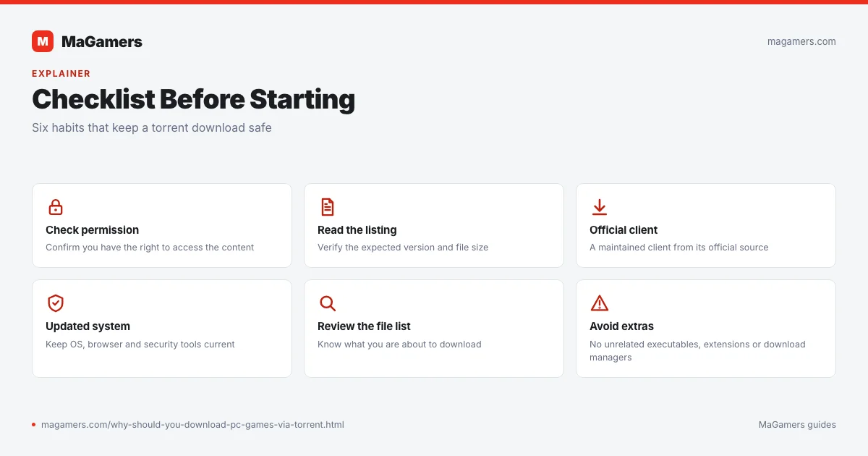The image size is (868, 456).
Task: Click the lock icon above Check permission
Action: point(56,207)
